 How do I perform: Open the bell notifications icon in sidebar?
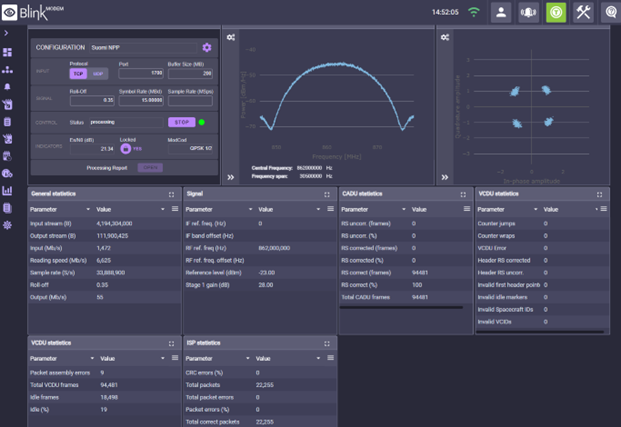pos(7,87)
